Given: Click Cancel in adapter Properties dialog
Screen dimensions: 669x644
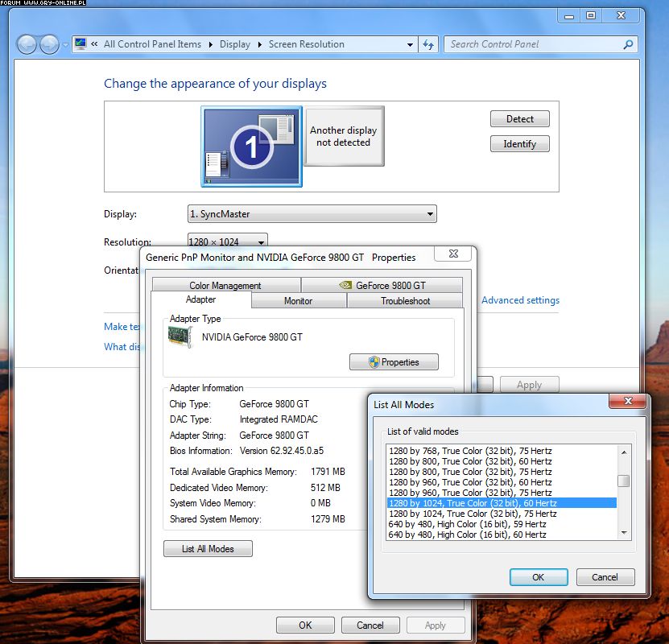Looking at the screenshot, I should click(x=370, y=625).
